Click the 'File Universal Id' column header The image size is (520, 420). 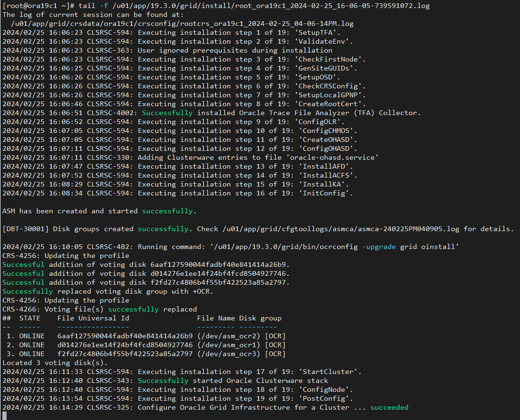93,319
